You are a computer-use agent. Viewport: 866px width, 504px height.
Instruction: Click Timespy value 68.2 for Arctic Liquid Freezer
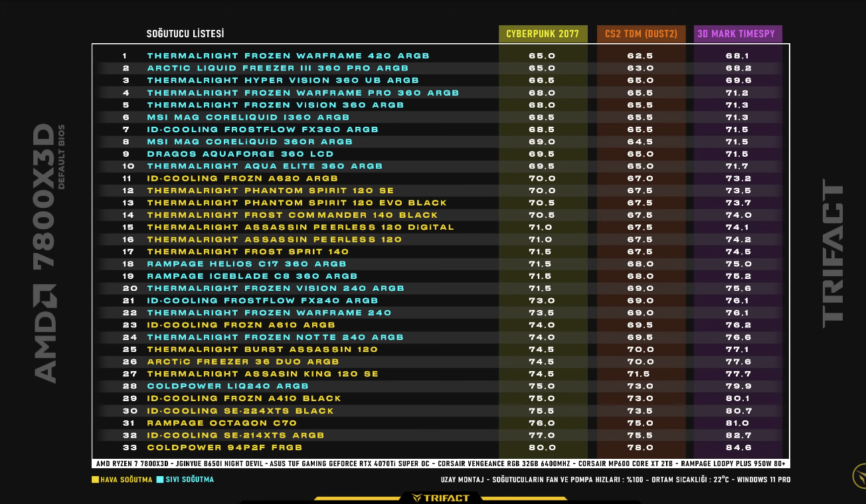pos(738,68)
